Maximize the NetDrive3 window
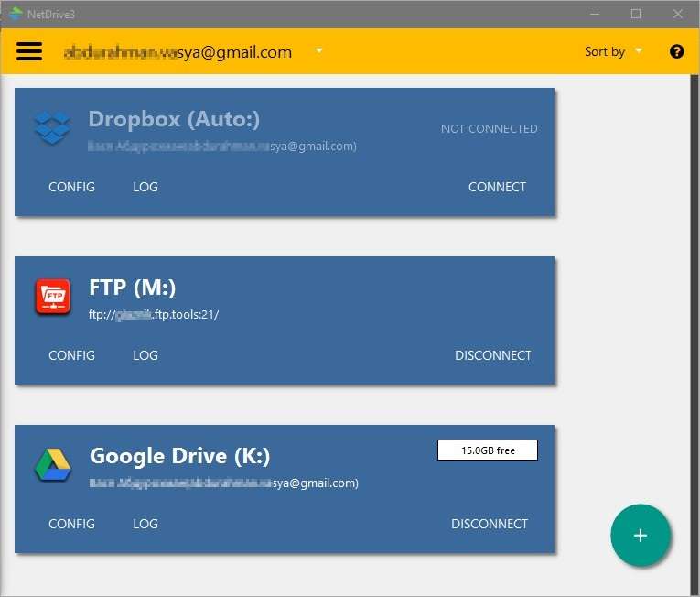The width and height of the screenshot is (700, 597). click(x=636, y=14)
